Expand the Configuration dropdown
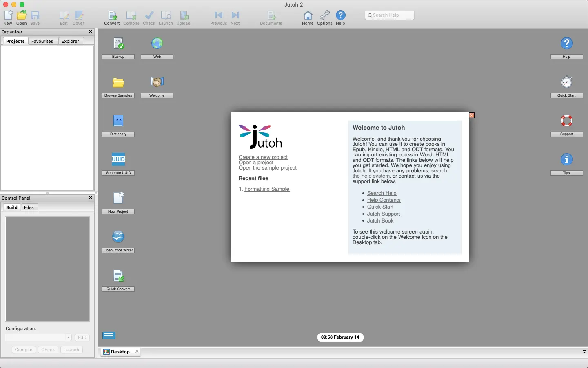 coord(68,337)
